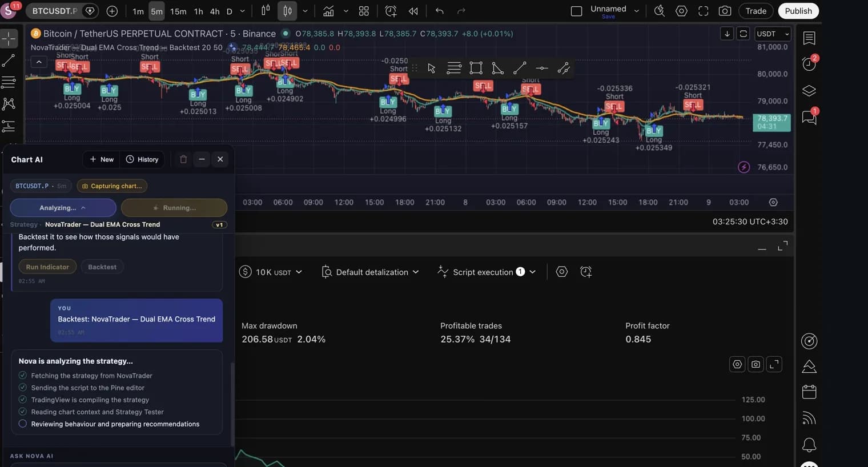Select the trend line drawing tool

[9, 60]
